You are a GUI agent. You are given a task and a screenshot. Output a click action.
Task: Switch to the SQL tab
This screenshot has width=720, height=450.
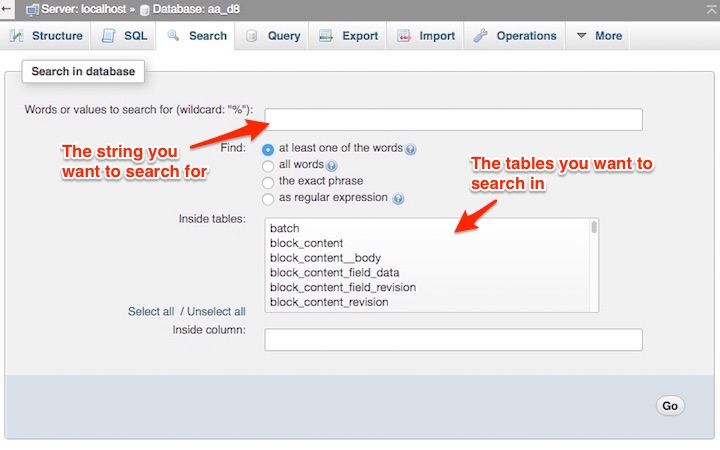click(x=124, y=36)
